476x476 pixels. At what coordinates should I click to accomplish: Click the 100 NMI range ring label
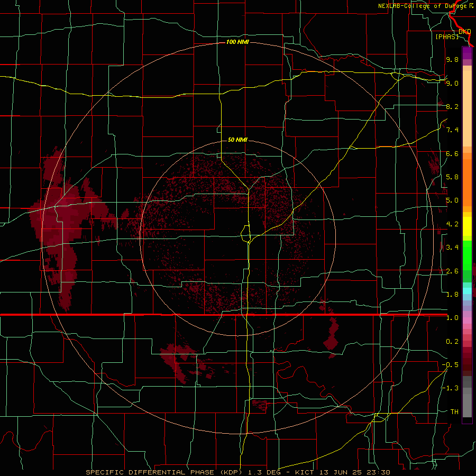(237, 42)
